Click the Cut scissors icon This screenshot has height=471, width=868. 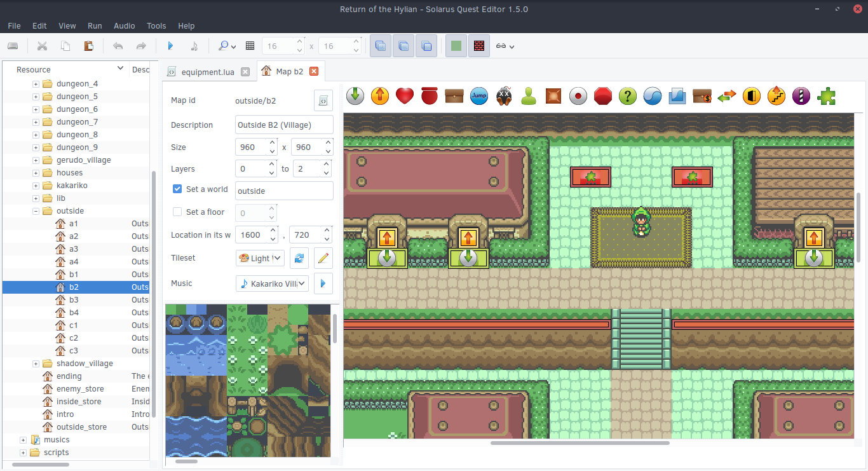[42, 46]
